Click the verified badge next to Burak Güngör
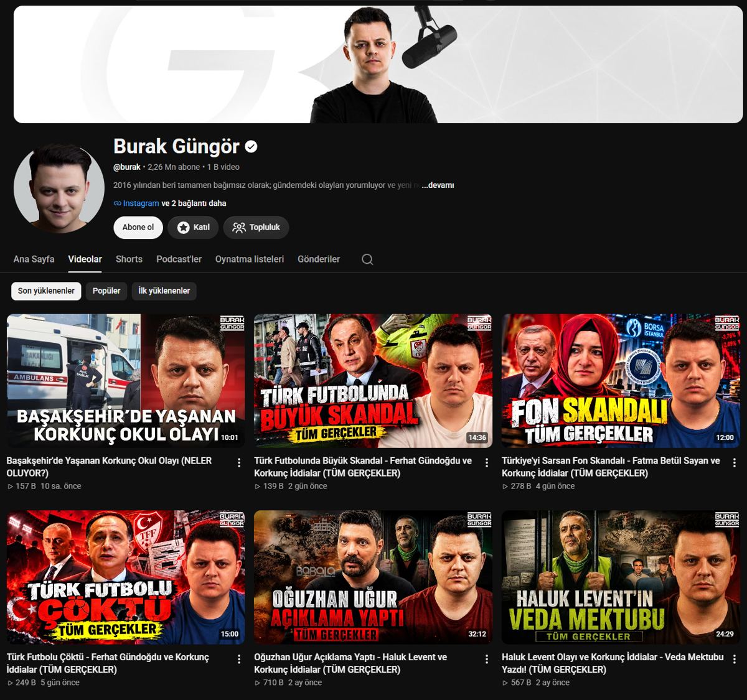The width and height of the screenshot is (747, 700). tap(251, 147)
